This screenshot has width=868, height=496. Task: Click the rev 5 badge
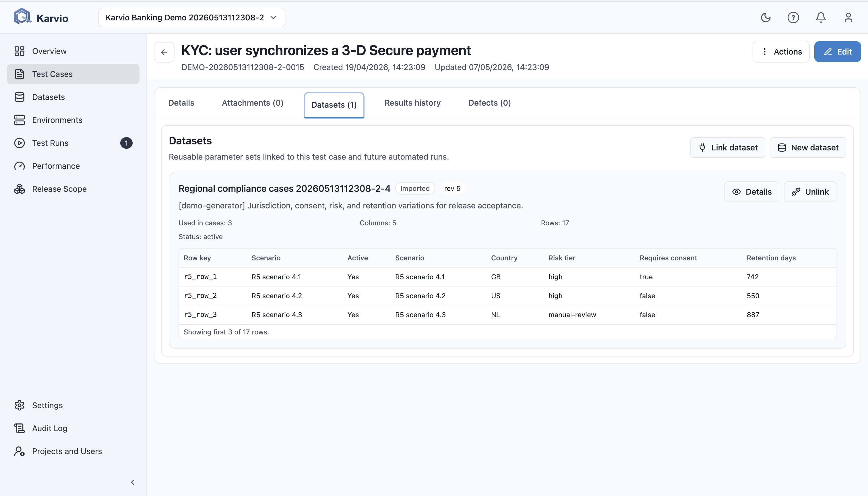pos(452,188)
